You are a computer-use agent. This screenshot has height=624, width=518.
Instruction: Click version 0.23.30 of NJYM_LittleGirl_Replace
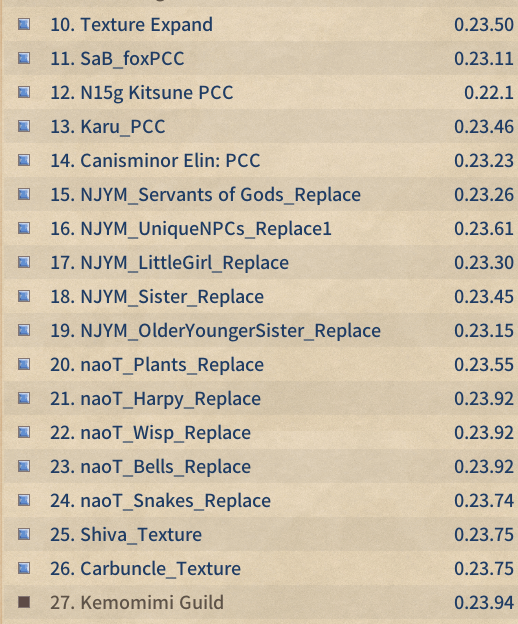click(x=484, y=263)
